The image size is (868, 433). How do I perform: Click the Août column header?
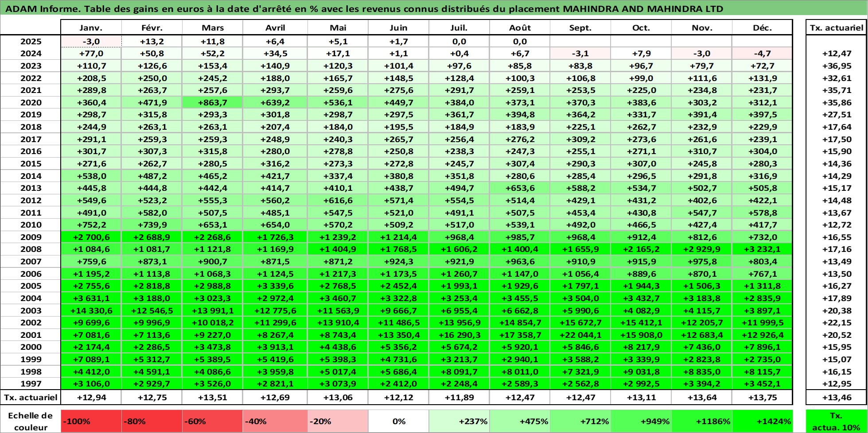tap(520, 27)
